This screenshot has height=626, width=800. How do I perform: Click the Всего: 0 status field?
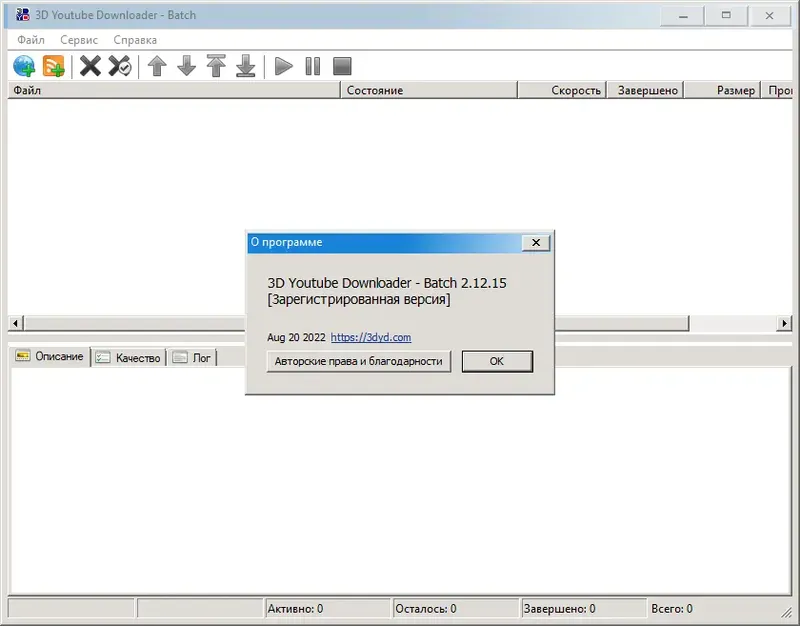(x=672, y=609)
